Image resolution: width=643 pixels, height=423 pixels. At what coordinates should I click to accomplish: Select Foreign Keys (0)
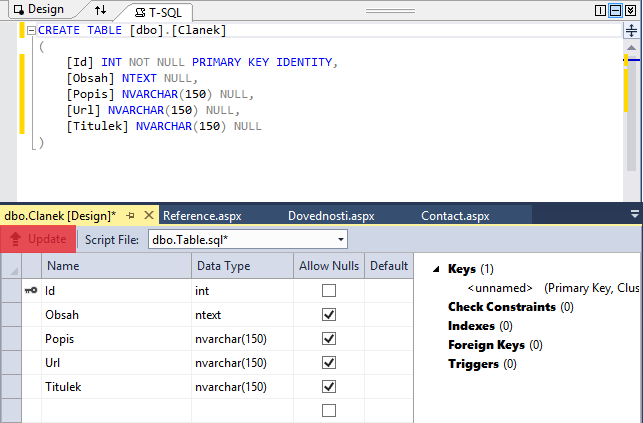tap(495, 345)
